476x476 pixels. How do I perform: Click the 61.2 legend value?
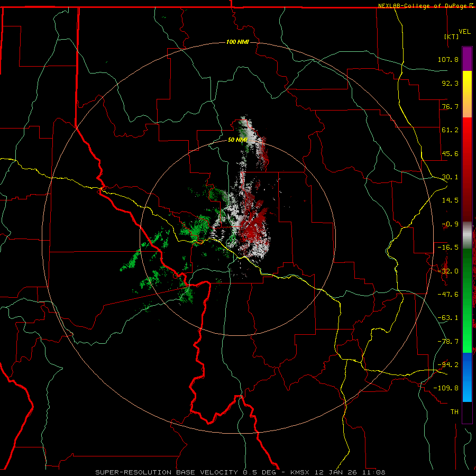click(450, 130)
